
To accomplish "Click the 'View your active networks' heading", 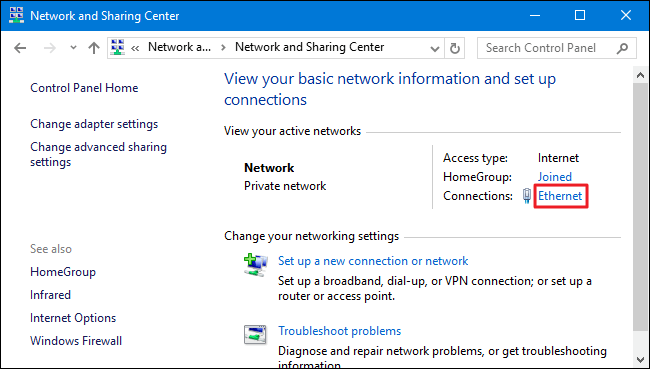I will (293, 131).
